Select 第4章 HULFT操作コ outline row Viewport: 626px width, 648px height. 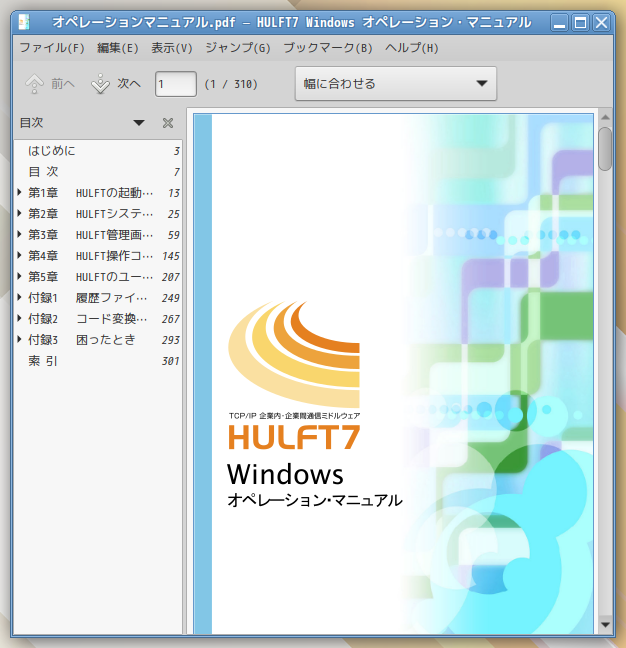(x=98, y=256)
